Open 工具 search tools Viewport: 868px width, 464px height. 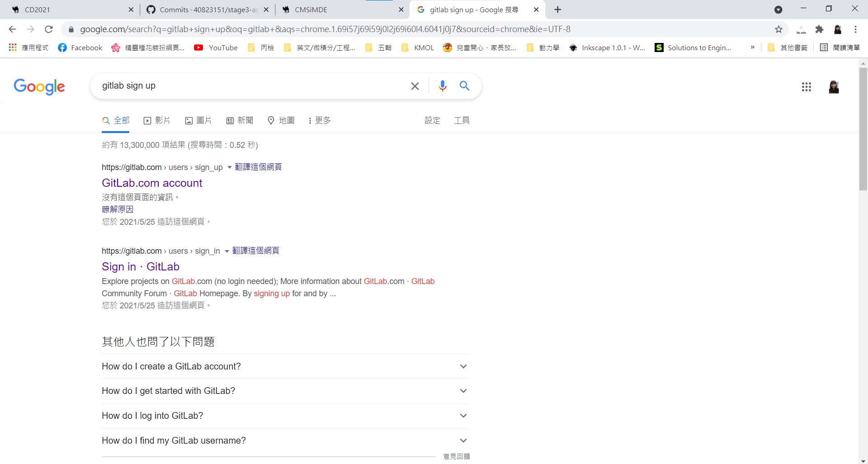[x=462, y=120]
